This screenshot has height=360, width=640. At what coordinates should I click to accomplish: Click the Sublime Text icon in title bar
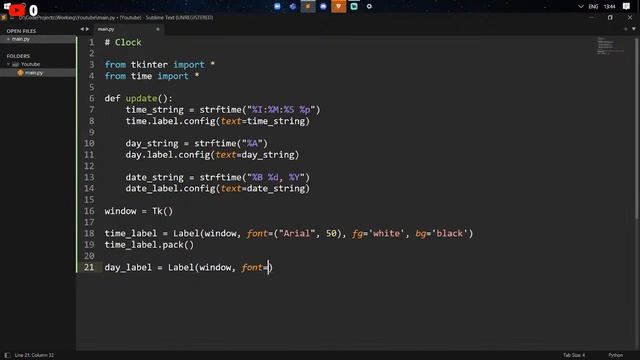(x=4, y=18)
